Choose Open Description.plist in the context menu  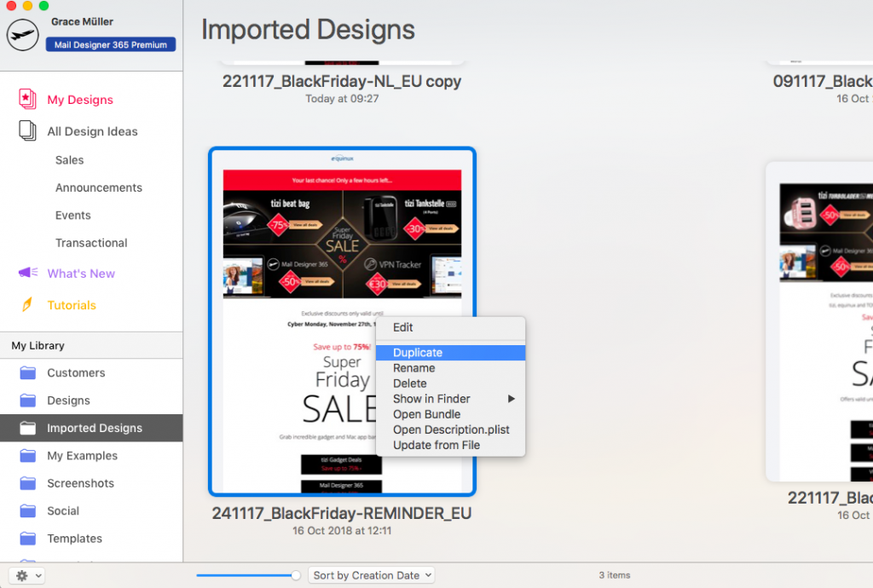450,430
